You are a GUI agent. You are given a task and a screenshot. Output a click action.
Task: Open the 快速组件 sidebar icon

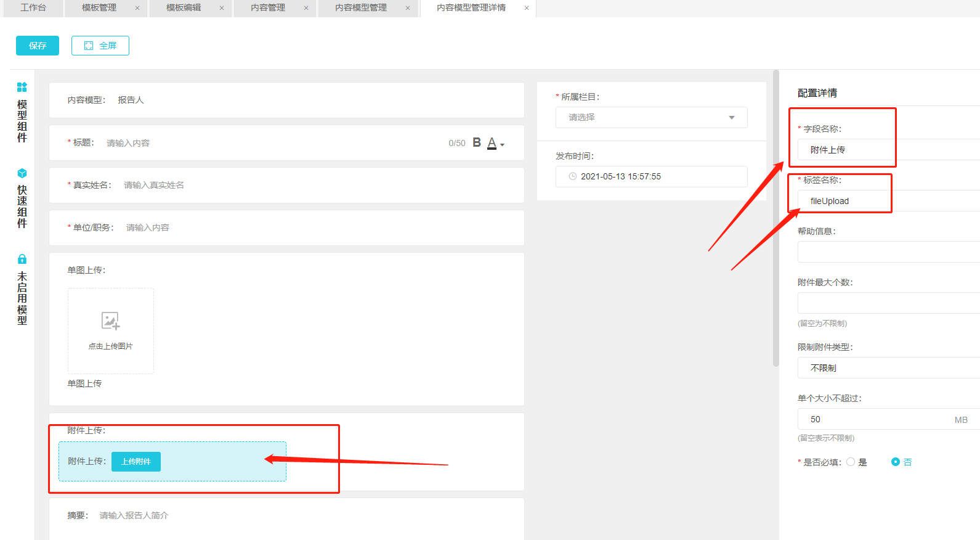[x=22, y=173]
